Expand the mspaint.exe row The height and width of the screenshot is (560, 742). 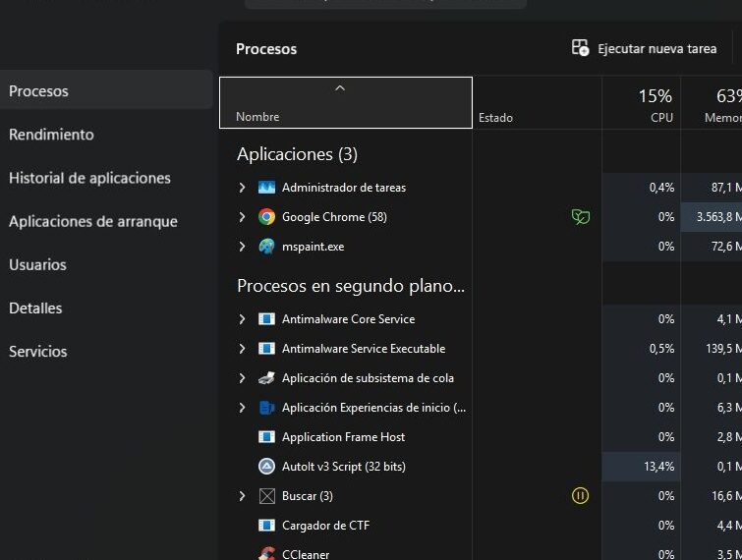pos(242,247)
